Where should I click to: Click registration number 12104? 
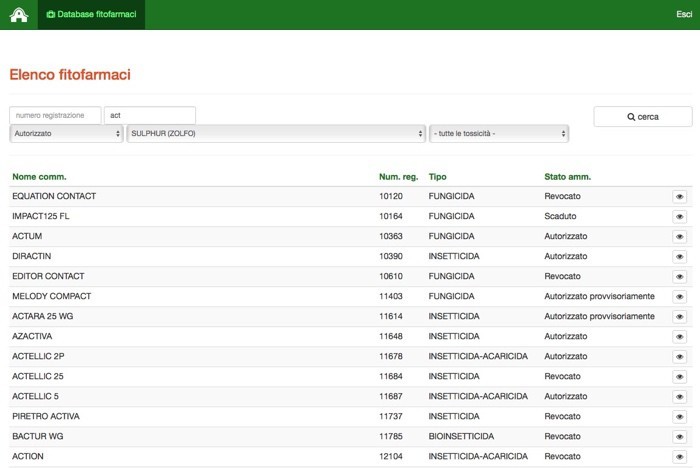tap(391, 456)
